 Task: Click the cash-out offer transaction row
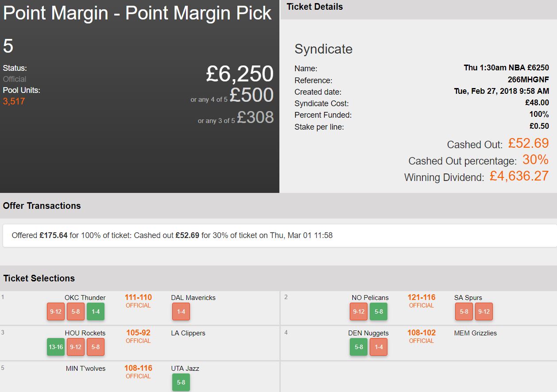pyautogui.click(x=279, y=235)
